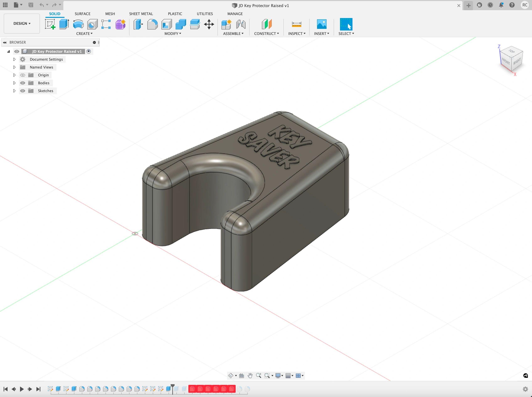Expand the Bodies tree node
The image size is (532, 397).
[x=14, y=83]
